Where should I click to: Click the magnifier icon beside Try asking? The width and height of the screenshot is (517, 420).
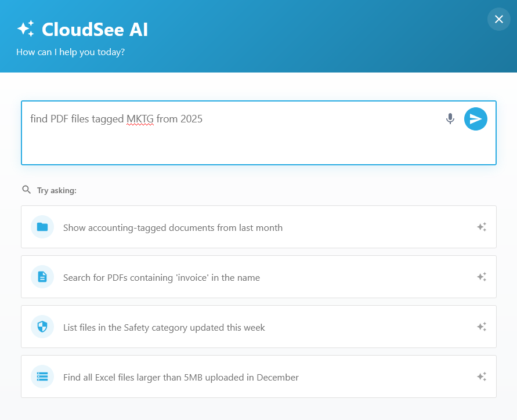(x=26, y=190)
